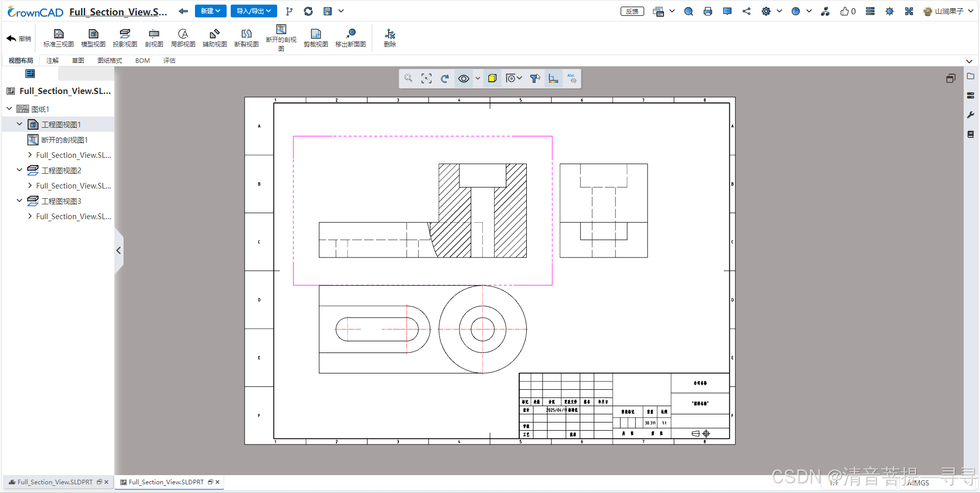
Task: Click the 反馈 feedback button
Action: 632,11
